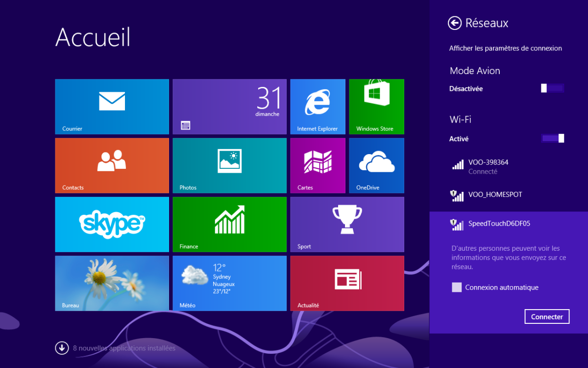This screenshot has width=588, height=368.
Task: Open the Actualité news tile
Action: pos(347,283)
